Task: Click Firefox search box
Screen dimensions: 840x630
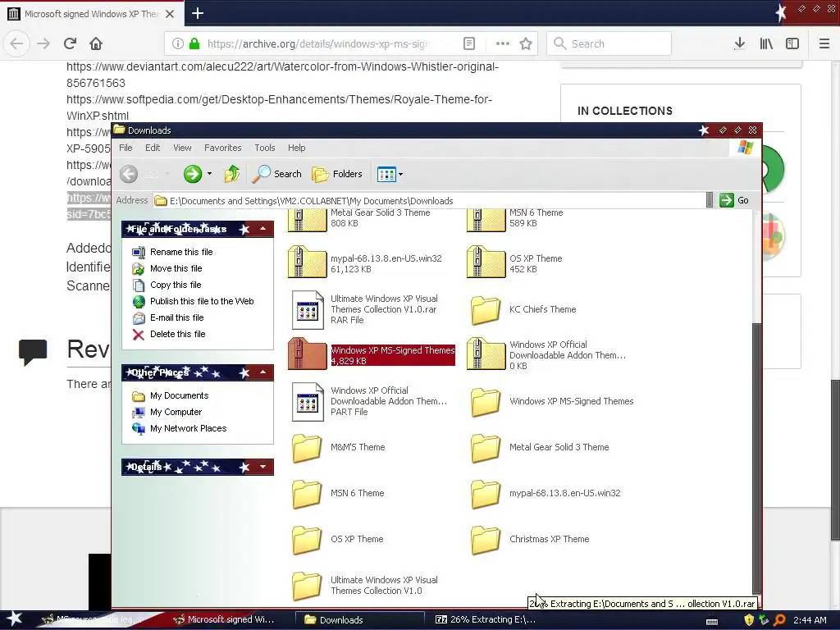Action: pyautogui.click(x=609, y=43)
